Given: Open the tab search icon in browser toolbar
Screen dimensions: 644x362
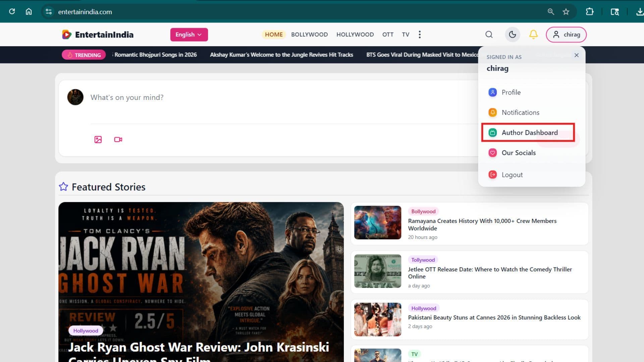Looking at the screenshot, I should pos(615,12).
